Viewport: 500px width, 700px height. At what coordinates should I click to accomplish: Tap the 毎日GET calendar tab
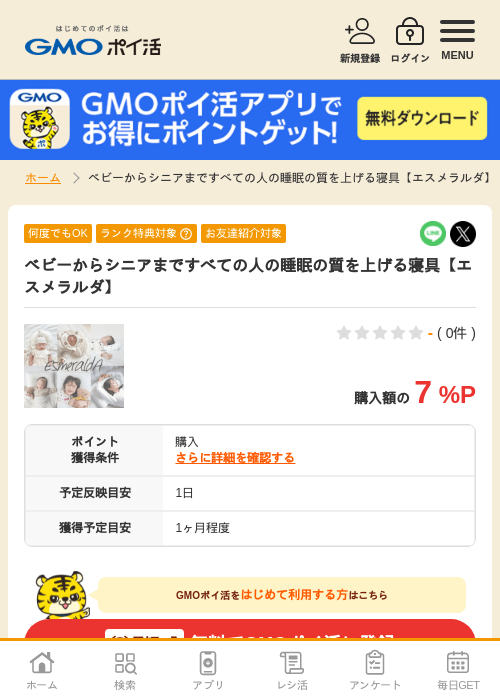click(458, 670)
